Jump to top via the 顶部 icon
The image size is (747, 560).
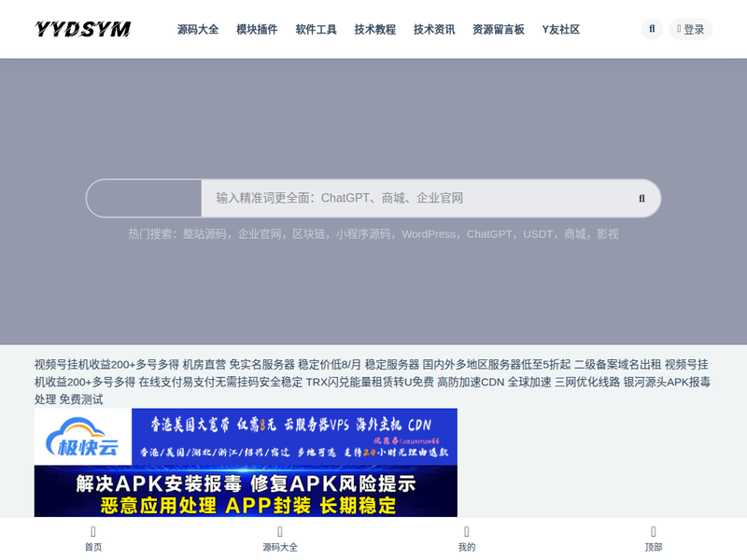pyautogui.click(x=654, y=539)
